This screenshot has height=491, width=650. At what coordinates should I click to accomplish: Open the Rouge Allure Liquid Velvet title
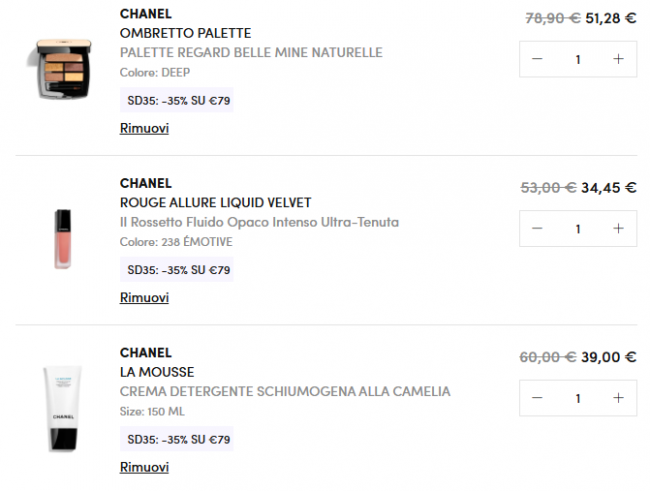[215, 203]
